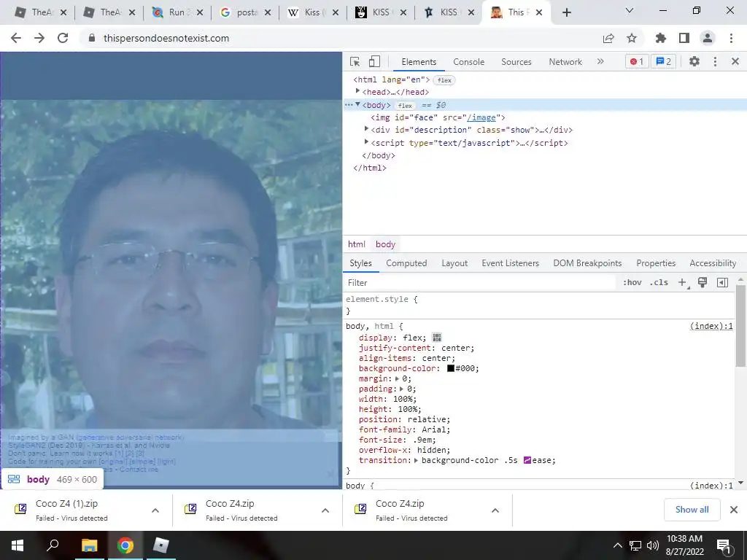Show all downloads
Screen dimensions: 747x560
coord(692,510)
